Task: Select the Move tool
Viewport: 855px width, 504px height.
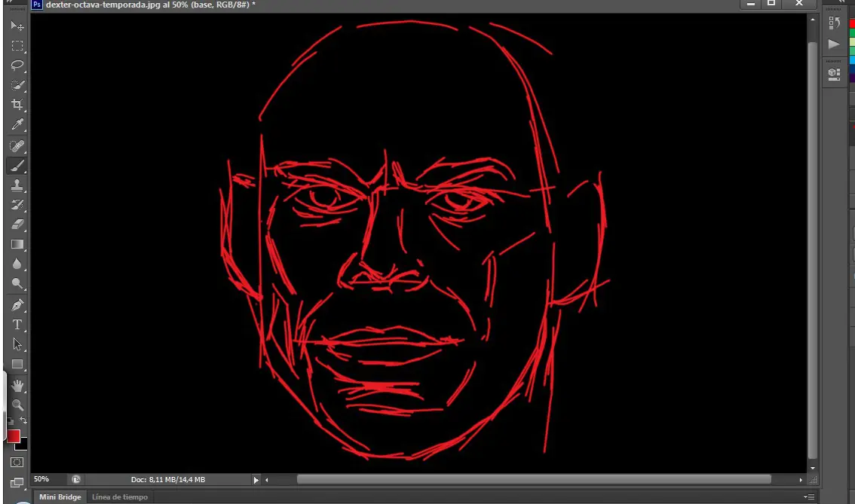Action: coord(17,26)
